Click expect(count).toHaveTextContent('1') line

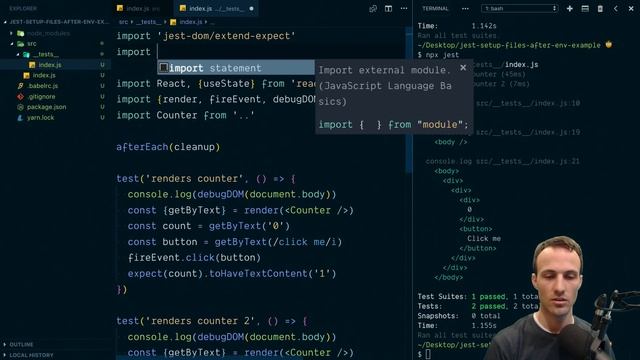[x=232, y=273]
